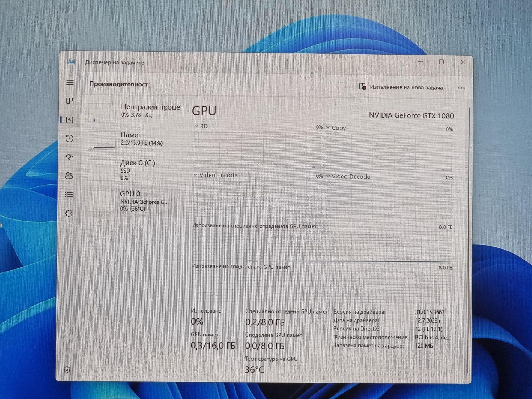Open the three-dot more options menu
Image resolution: width=532 pixels, height=399 pixels.
461,88
